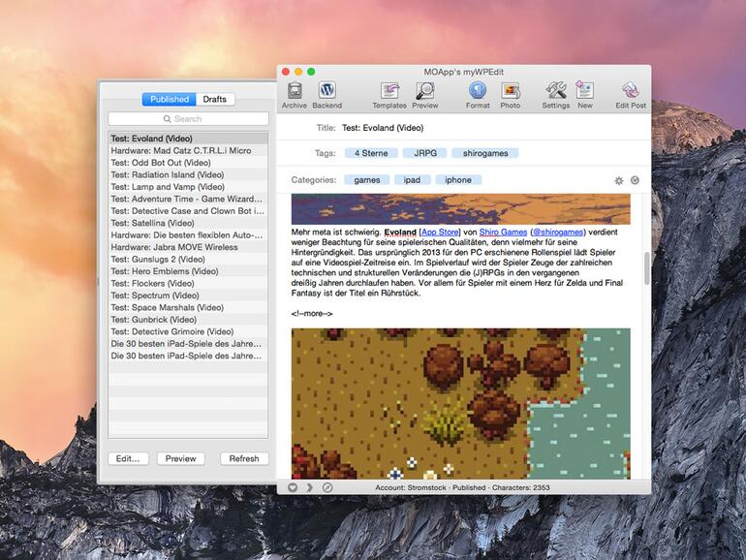Follow the App Store link
746x560 pixels.
click(440, 233)
